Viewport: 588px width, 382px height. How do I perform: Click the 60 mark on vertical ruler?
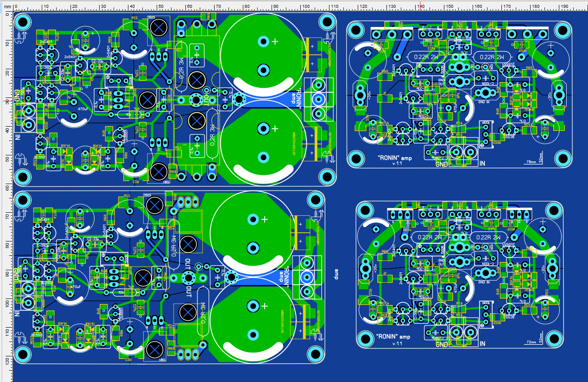(7, 187)
